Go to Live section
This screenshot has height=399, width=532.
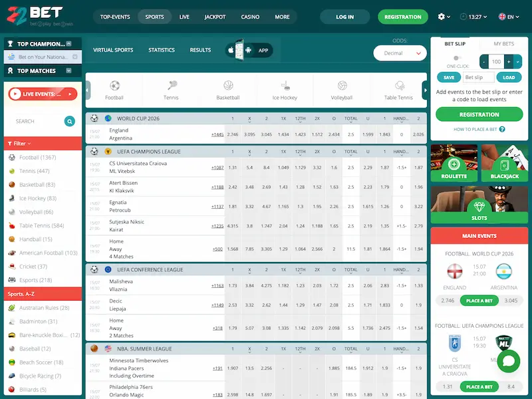[184, 17]
